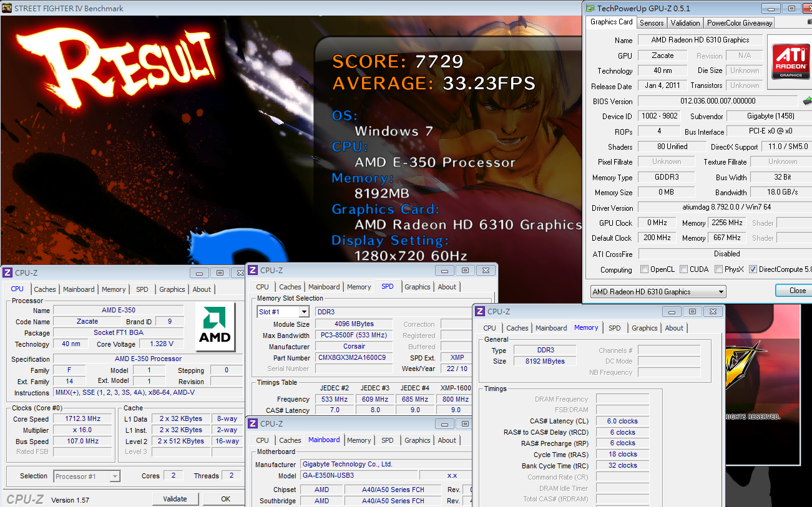Open Caches tab in CPU-Z Memory window
Screen dimensions: 812x507
pyautogui.click(x=517, y=328)
